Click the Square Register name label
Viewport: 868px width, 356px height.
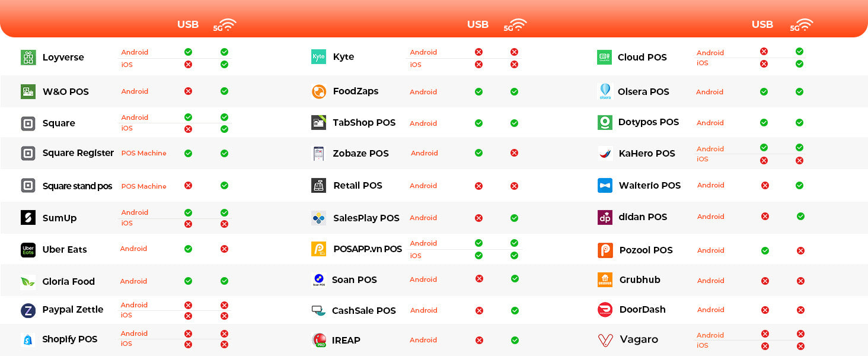(78, 153)
